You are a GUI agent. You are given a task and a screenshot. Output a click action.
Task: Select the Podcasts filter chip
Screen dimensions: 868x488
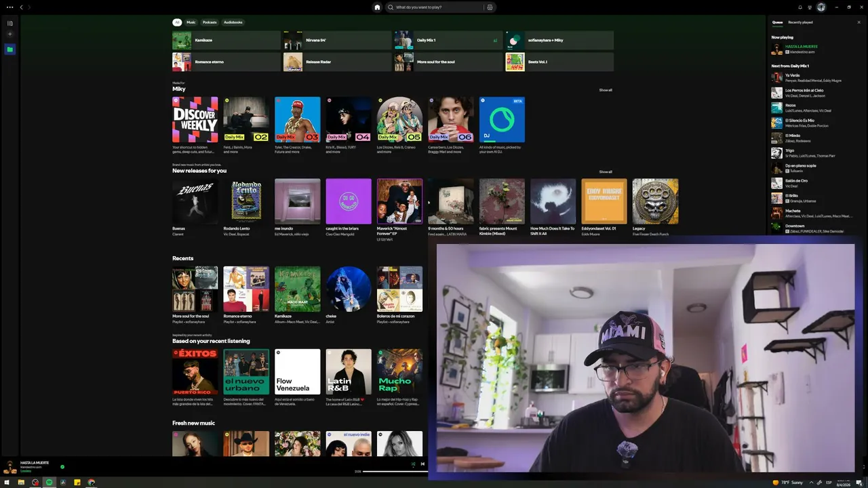pos(210,22)
